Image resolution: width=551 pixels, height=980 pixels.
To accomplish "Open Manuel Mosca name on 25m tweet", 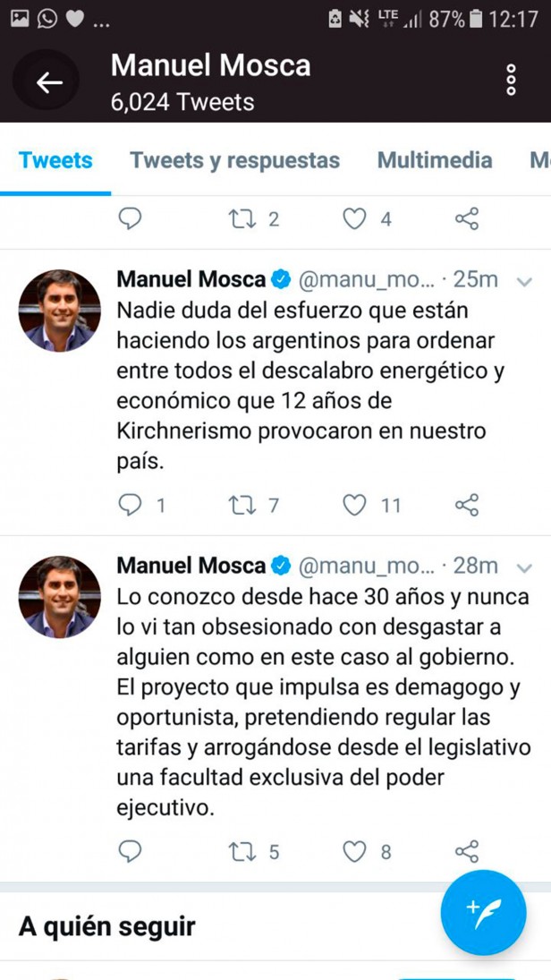I will [x=191, y=279].
